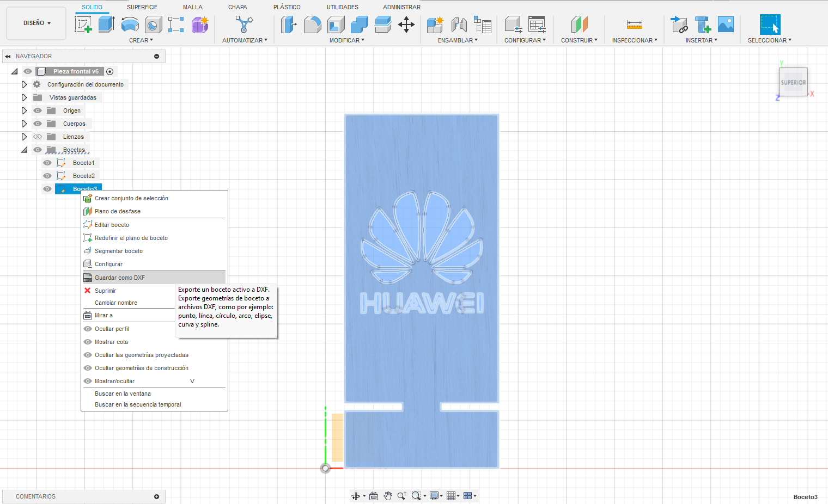Select the New Component icon
This screenshot has width=828, height=504.
[435, 24]
